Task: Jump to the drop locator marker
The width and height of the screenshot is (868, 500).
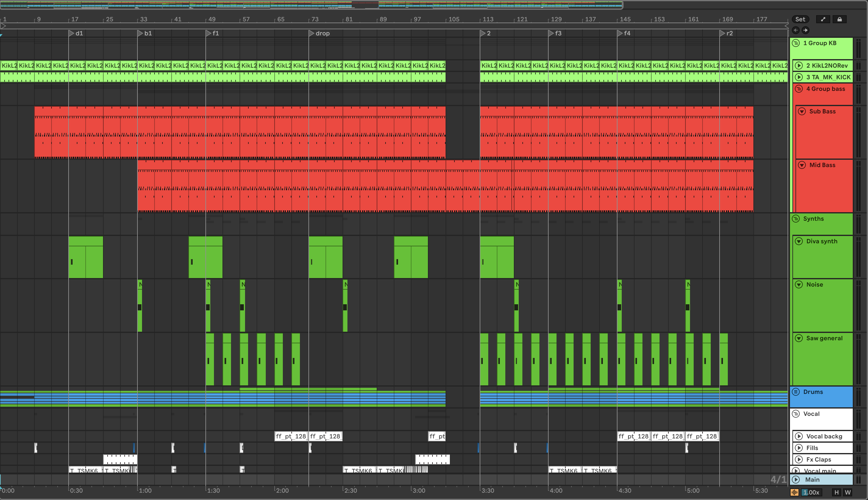Action: 311,33
